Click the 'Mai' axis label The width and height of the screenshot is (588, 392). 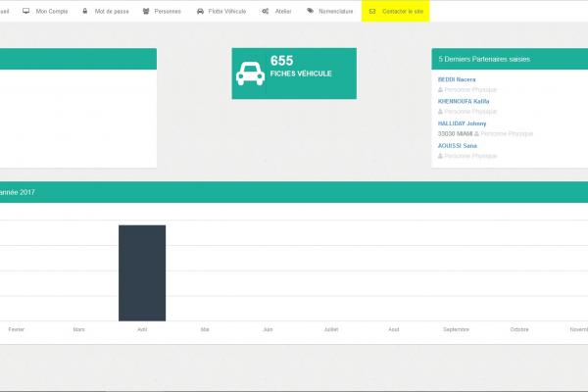[205, 329]
